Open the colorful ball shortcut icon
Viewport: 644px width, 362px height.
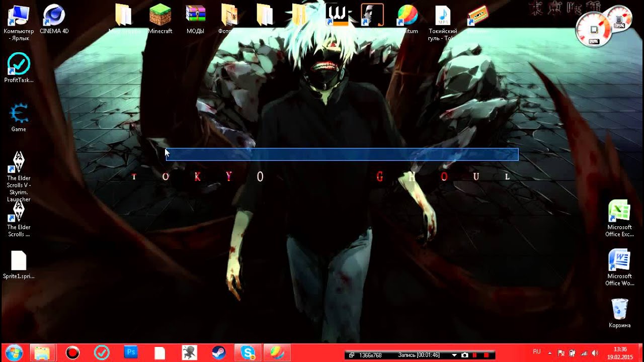(408, 15)
